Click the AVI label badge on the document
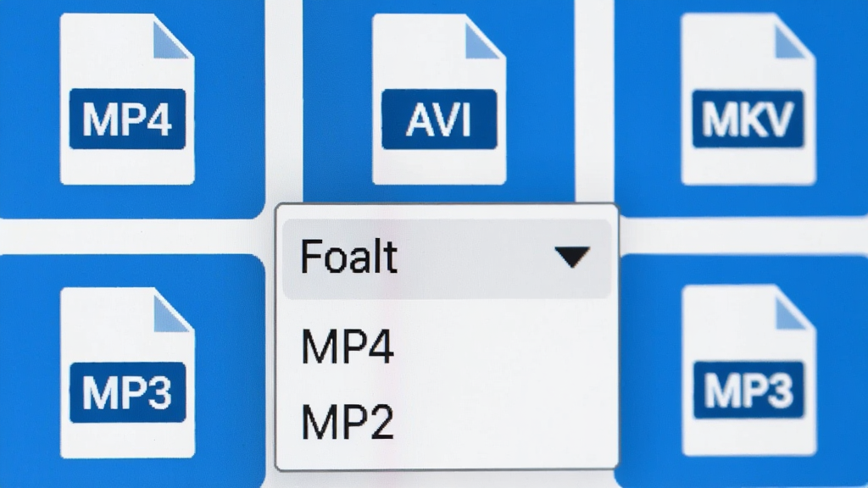The width and height of the screenshot is (868, 488). (439, 119)
